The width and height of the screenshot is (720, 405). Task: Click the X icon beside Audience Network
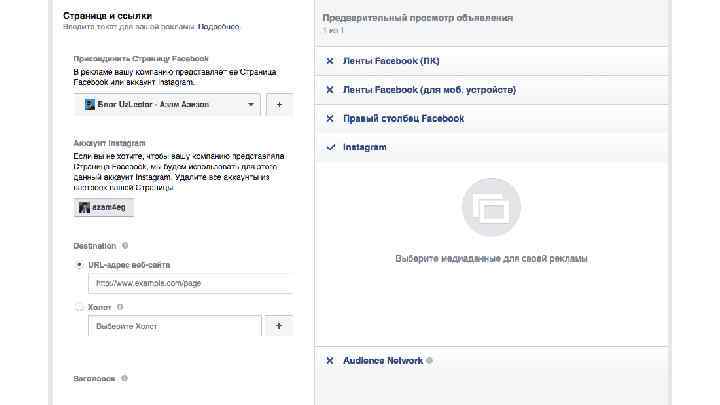(330, 361)
